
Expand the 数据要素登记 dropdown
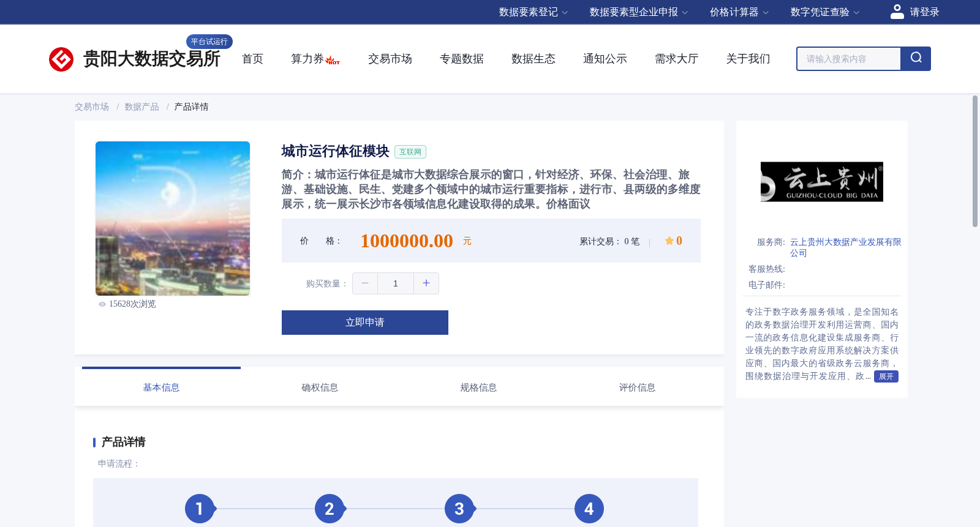533,12
